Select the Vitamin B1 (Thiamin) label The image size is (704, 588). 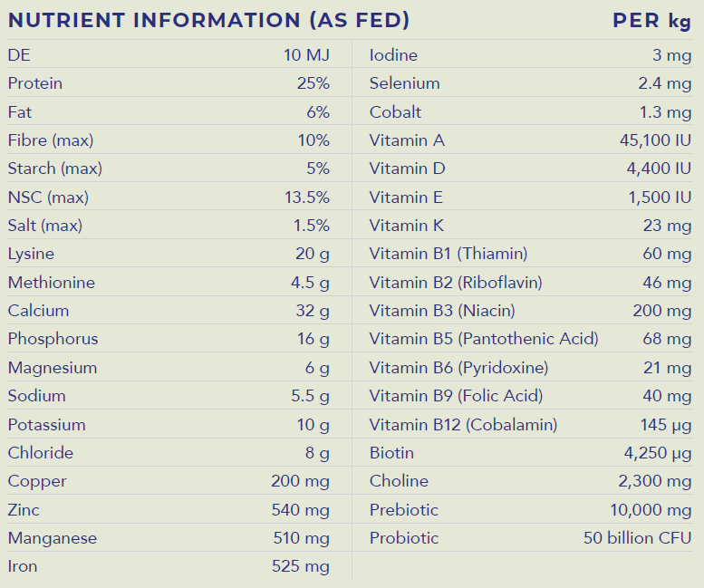click(448, 255)
